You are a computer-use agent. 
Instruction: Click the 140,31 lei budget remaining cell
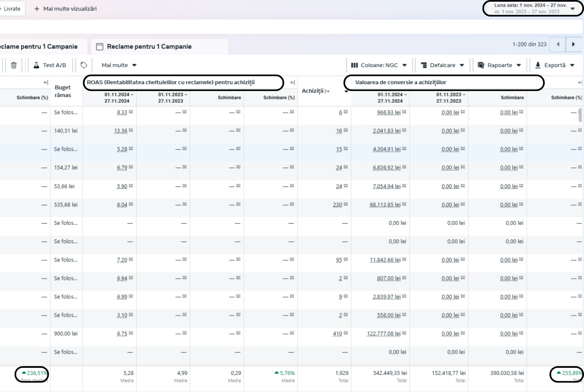coord(65,131)
